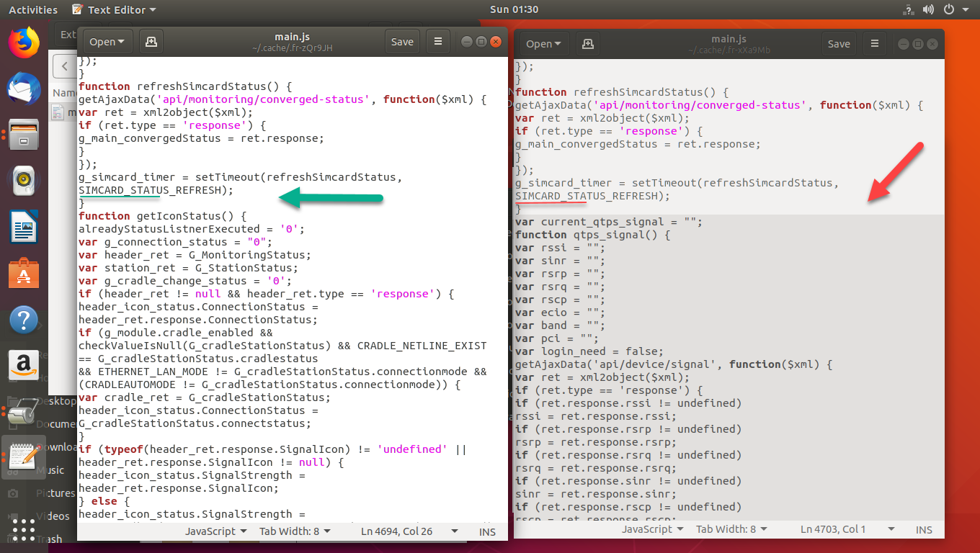Screen dimensions: 980x553
Task: Open Rhythmbox music player in dock
Action: click(24, 180)
